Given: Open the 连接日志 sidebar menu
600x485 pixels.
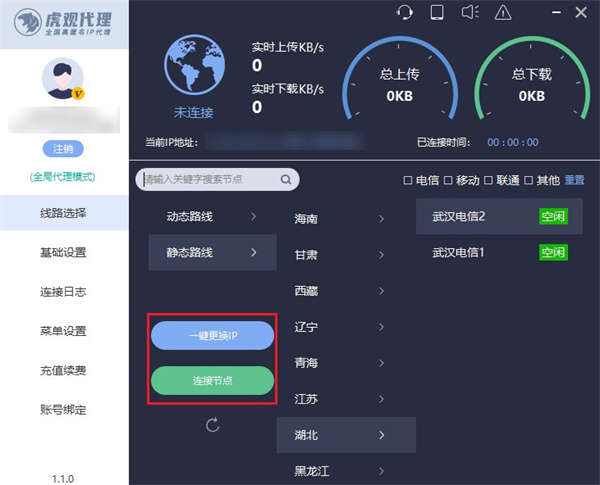Looking at the screenshot, I should (x=64, y=292).
